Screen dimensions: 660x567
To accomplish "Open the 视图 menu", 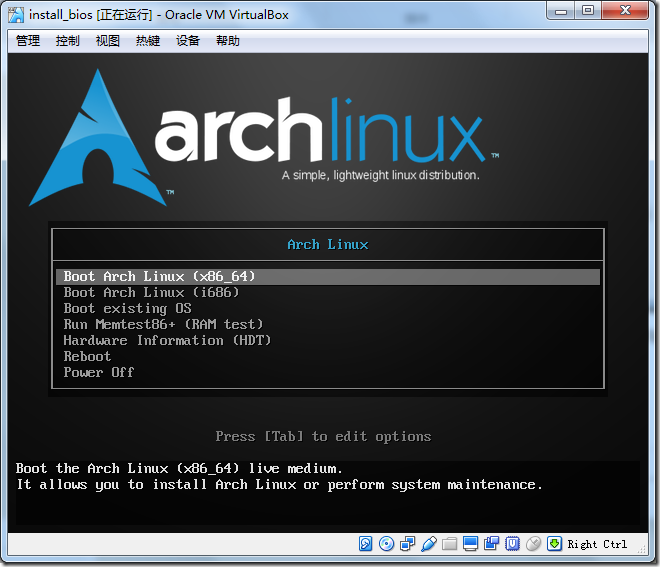I will point(108,41).
